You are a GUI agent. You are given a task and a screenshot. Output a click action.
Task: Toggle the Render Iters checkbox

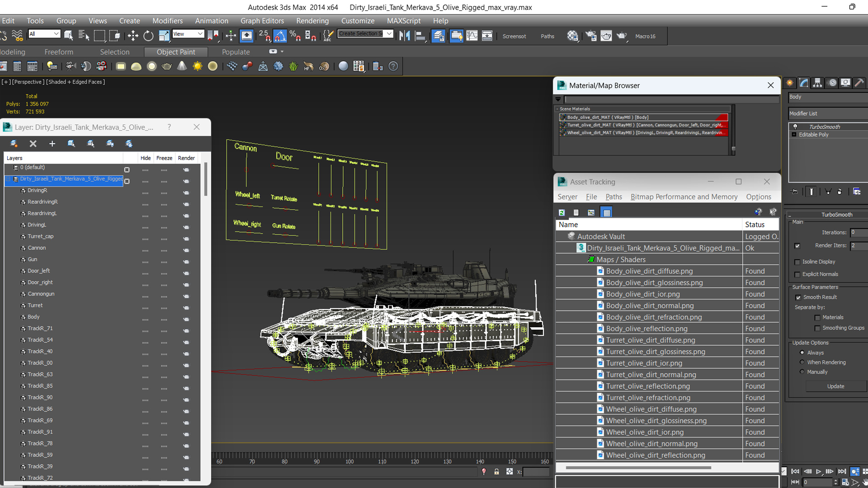tap(797, 246)
